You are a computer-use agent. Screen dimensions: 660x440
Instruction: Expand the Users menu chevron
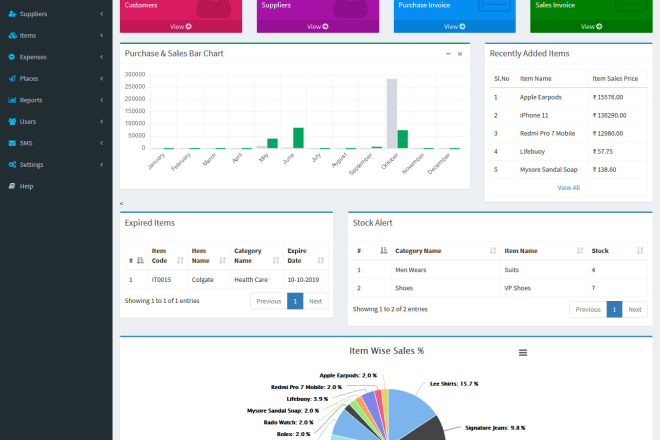pos(101,121)
